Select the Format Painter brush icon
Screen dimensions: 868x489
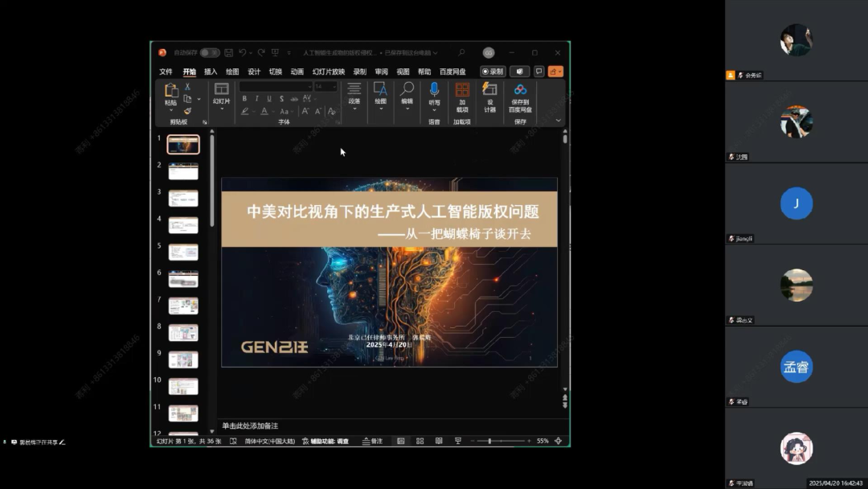187,112
